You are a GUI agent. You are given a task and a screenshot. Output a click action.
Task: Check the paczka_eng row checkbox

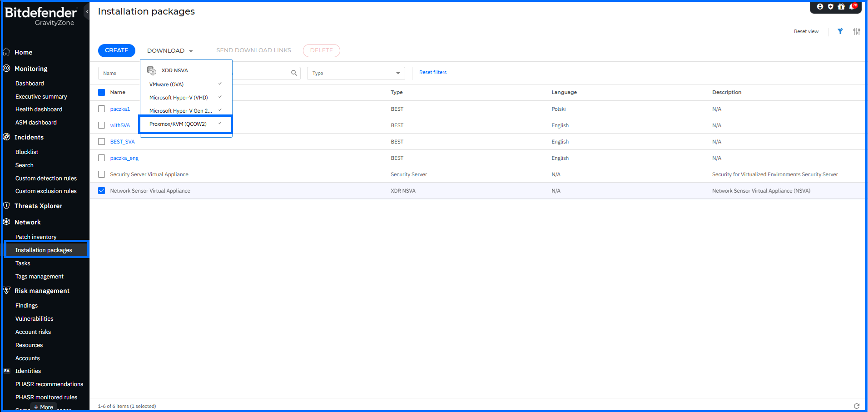coord(102,158)
